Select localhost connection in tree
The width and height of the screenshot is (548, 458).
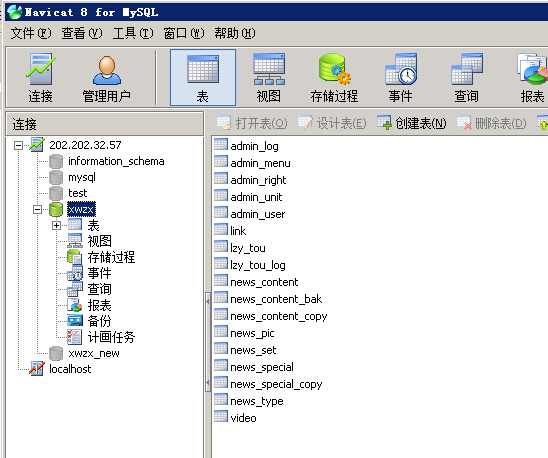tap(70, 369)
